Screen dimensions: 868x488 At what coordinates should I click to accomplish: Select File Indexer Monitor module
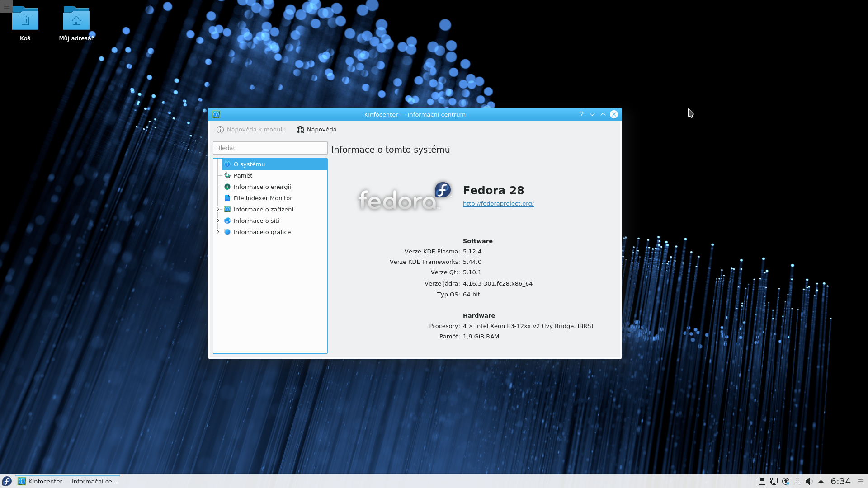pyautogui.click(x=263, y=198)
